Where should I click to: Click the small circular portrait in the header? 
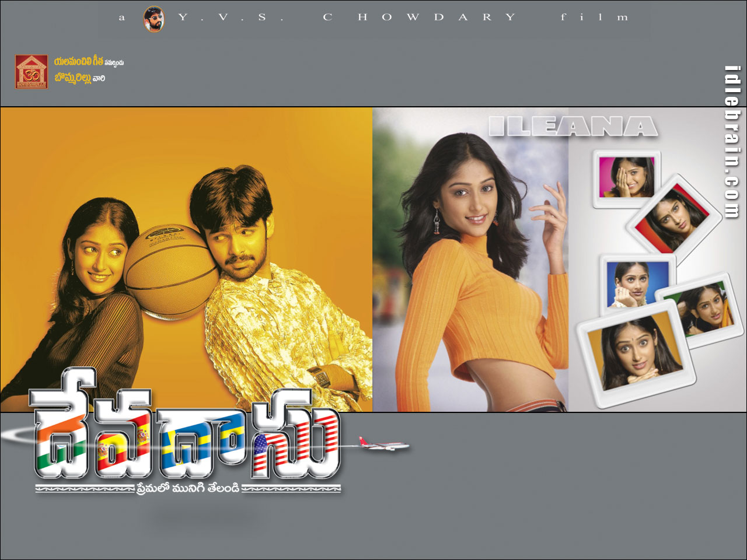[x=154, y=19]
